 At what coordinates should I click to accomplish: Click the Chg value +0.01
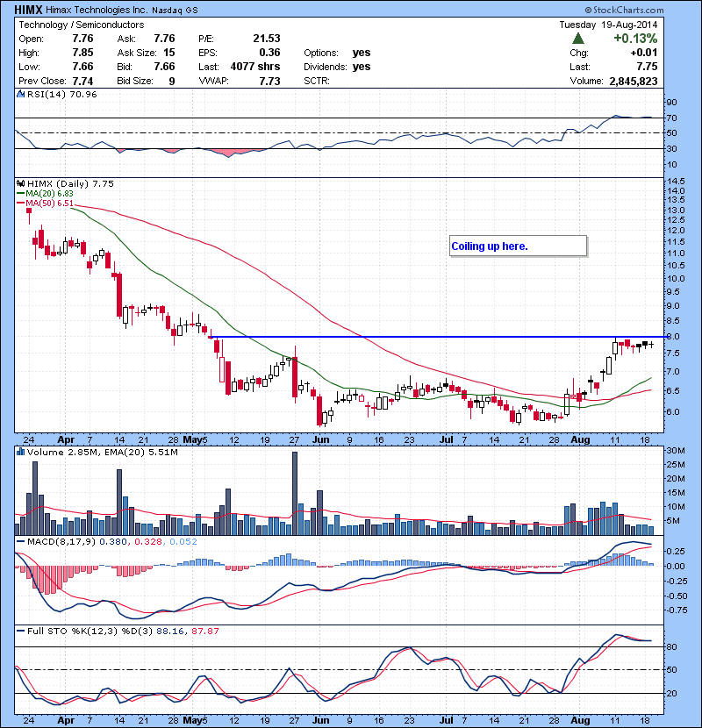(644, 53)
